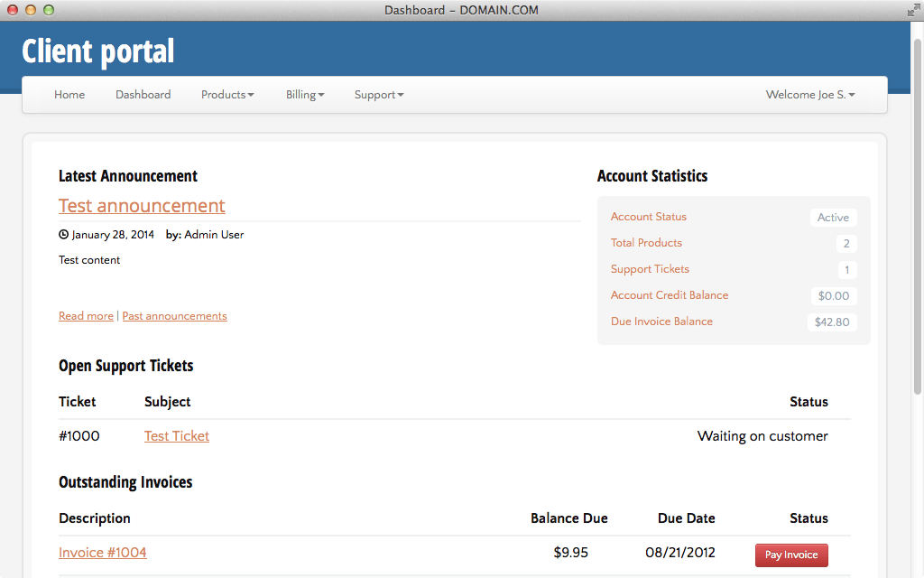Select the Total Products statistics link
The height and width of the screenshot is (578, 924).
(x=646, y=243)
